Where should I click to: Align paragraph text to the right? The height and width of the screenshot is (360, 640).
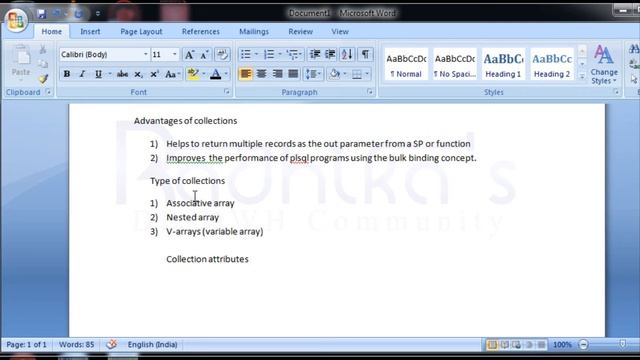(278, 74)
